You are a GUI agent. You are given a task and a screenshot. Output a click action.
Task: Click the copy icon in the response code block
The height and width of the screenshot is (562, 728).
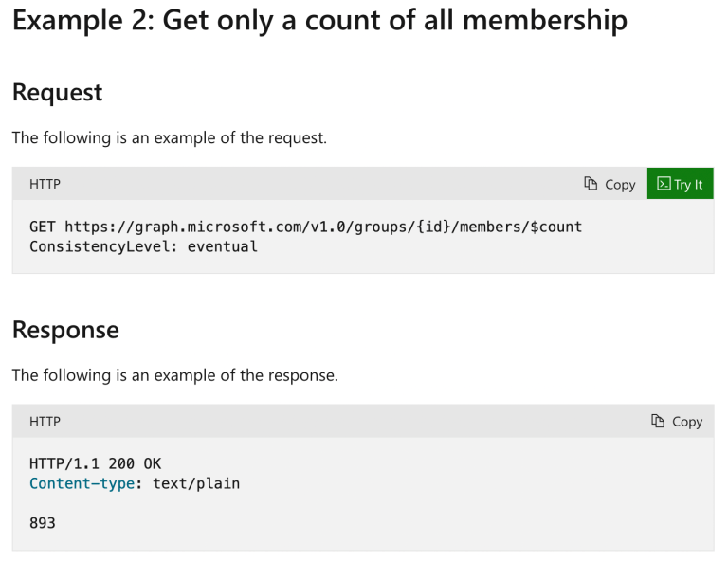tap(658, 421)
